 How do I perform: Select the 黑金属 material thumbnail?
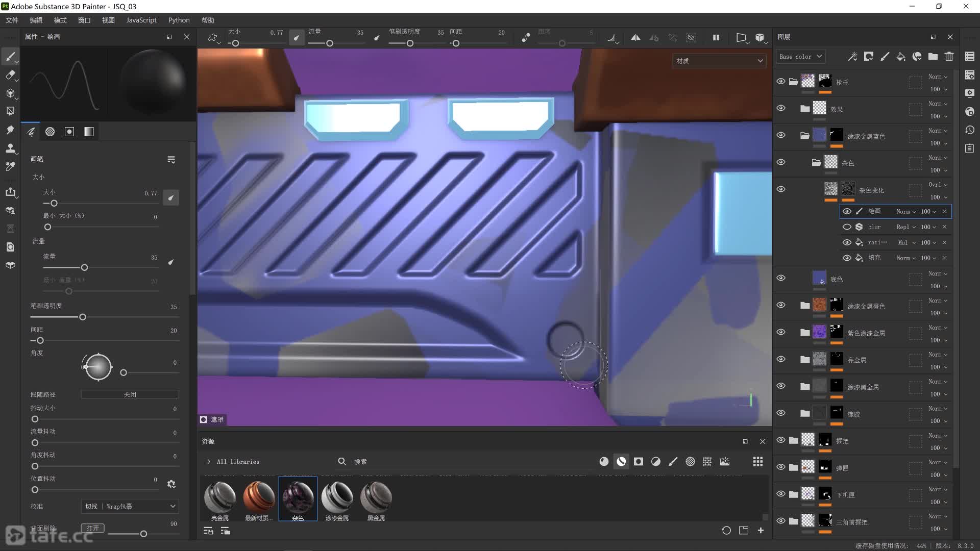pos(376,499)
